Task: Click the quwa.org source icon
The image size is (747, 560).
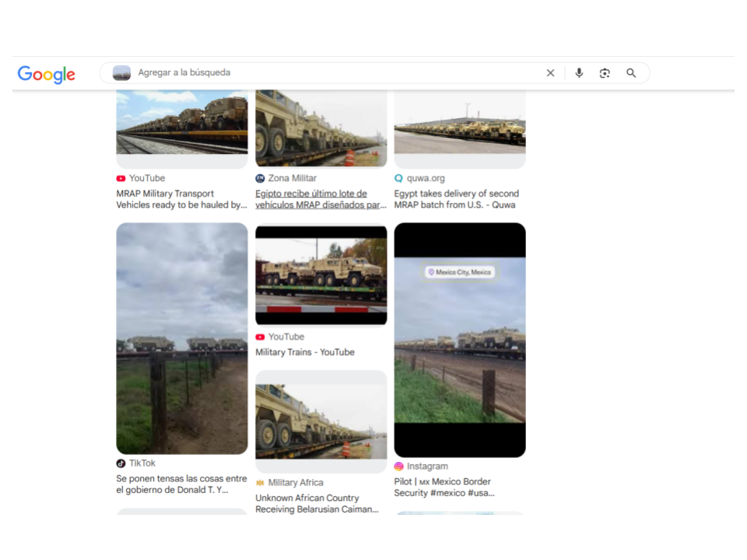Action: [398, 179]
